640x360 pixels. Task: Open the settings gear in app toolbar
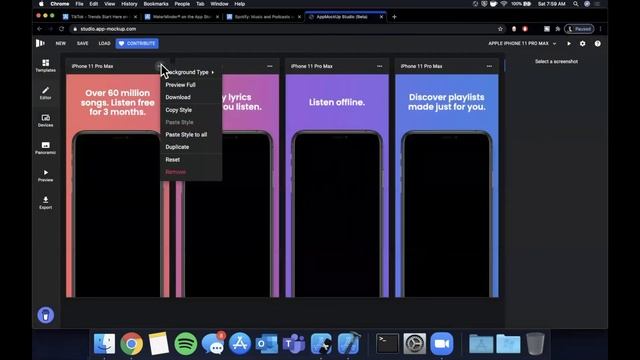tap(582, 43)
